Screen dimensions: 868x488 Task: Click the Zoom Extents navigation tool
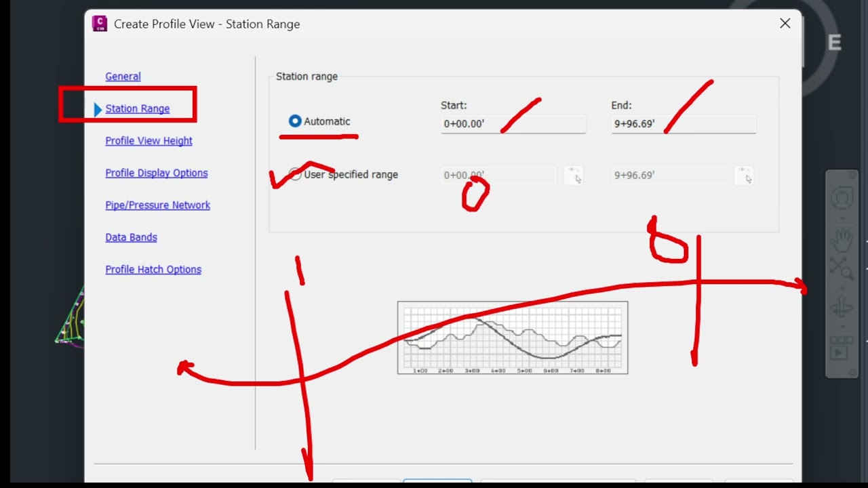(842, 270)
